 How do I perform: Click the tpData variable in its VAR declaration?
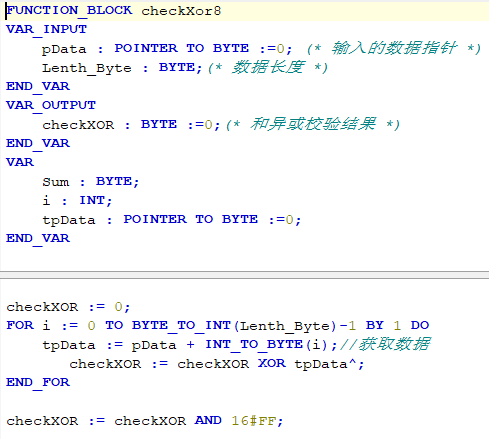pos(69,220)
